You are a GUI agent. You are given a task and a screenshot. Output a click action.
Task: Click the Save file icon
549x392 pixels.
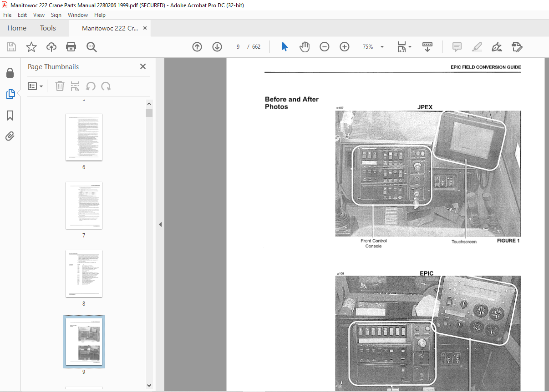pyautogui.click(x=11, y=47)
